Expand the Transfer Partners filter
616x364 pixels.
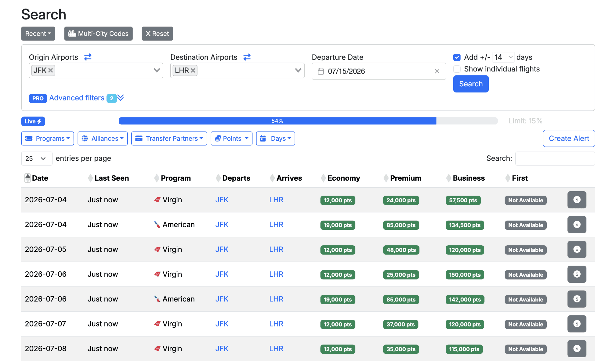[x=169, y=138]
